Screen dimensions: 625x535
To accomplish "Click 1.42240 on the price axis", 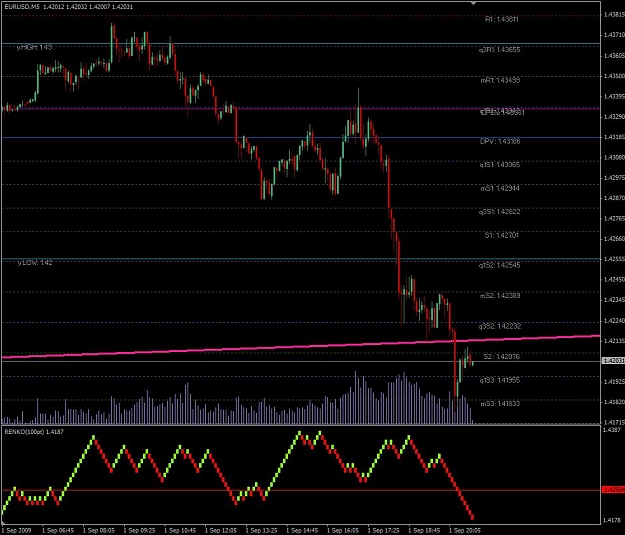I will 614,321.
